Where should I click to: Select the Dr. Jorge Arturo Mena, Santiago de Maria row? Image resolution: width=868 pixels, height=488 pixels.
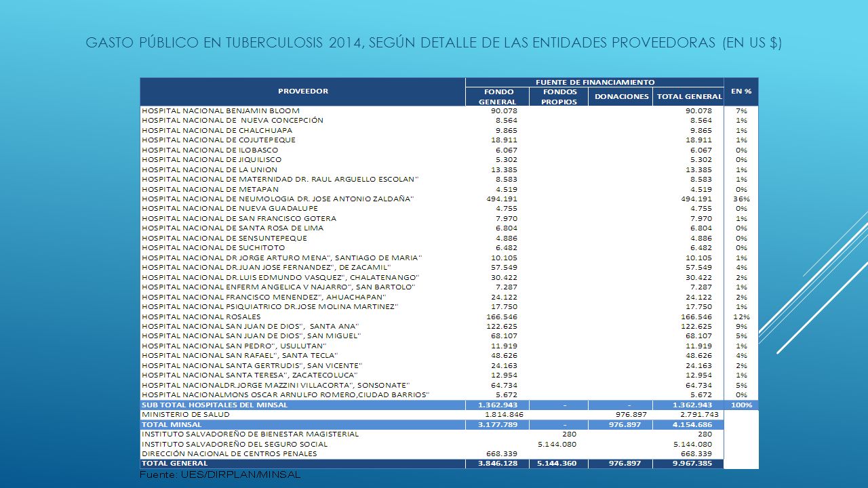282,258
